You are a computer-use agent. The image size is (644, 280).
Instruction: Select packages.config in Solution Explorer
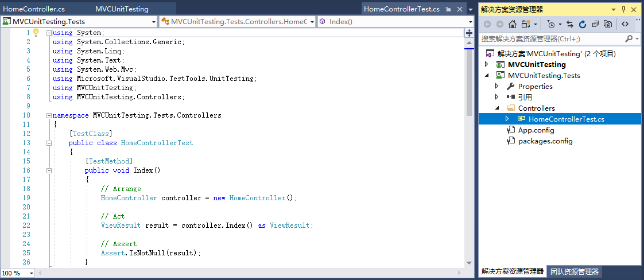(545, 141)
